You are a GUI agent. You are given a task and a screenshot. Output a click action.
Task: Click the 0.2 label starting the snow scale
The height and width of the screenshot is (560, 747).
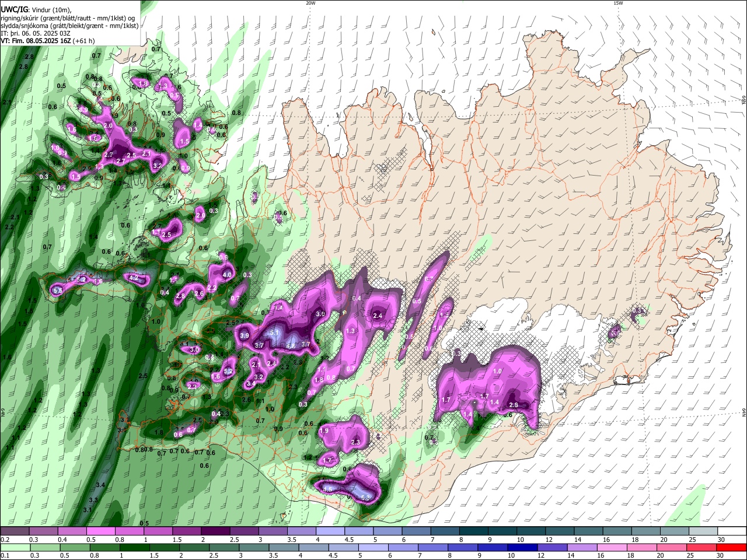click(4, 540)
